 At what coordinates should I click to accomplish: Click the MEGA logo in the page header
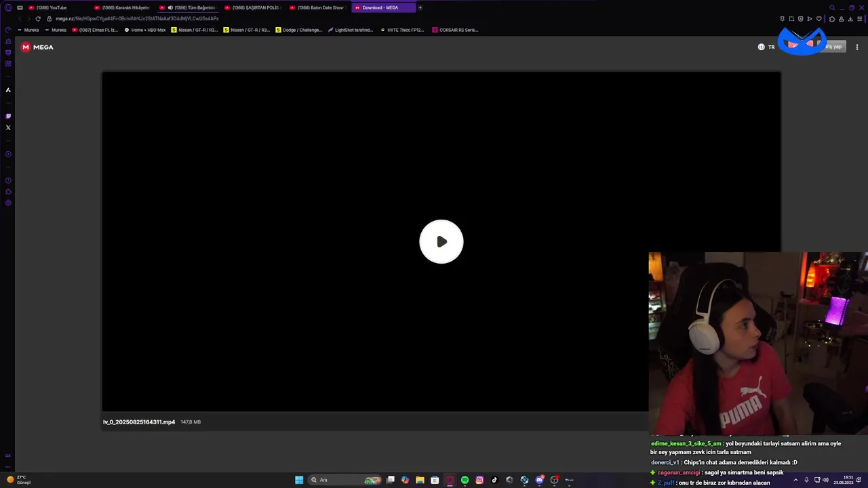pos(37,47)
